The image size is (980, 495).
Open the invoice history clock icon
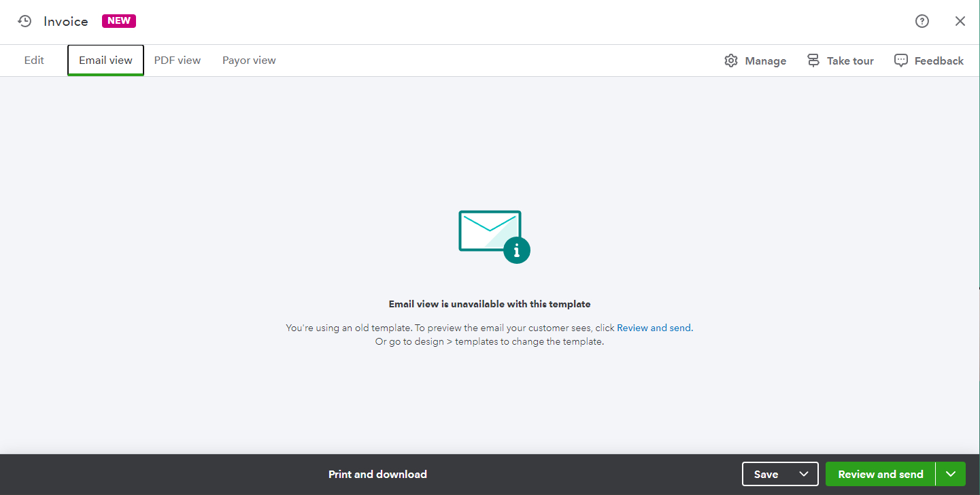(x=24, y=21)
